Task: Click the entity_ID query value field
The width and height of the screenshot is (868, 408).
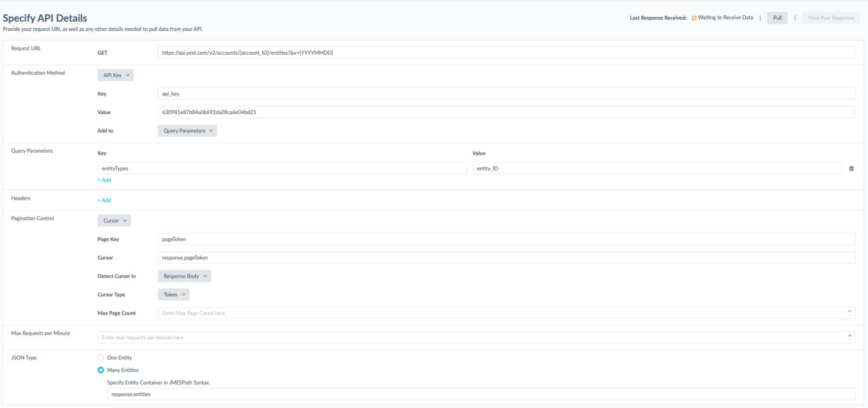Action: [657, 169]
